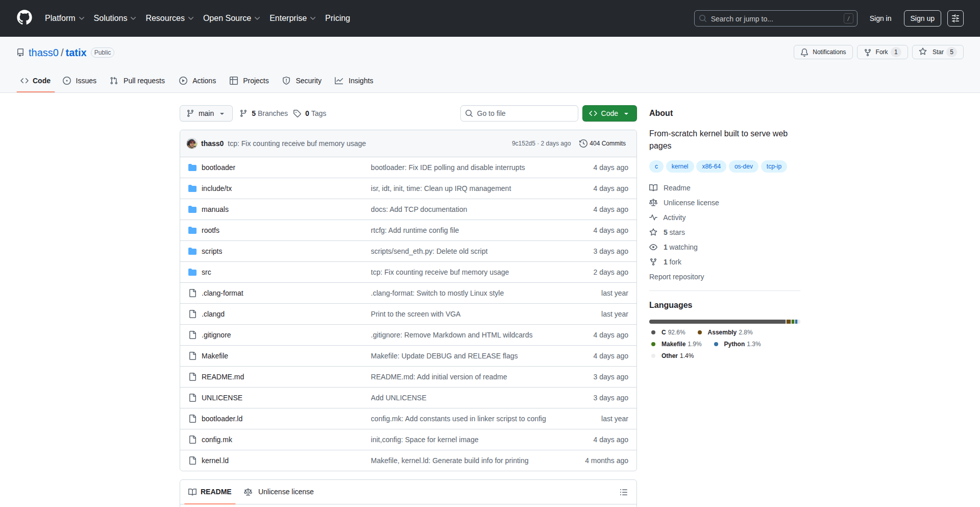
Task: Click the Makefile file icon
Action: point(192,356)
